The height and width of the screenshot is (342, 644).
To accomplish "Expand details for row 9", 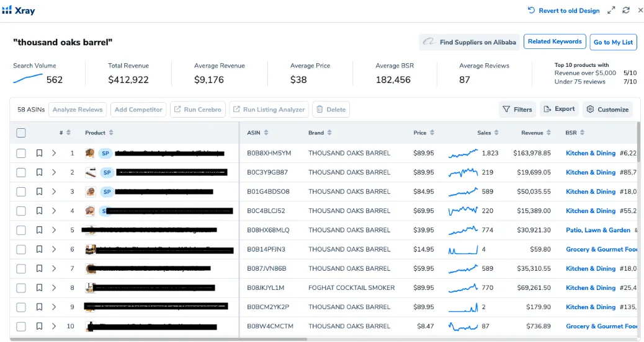I will (x=54, y=307).
